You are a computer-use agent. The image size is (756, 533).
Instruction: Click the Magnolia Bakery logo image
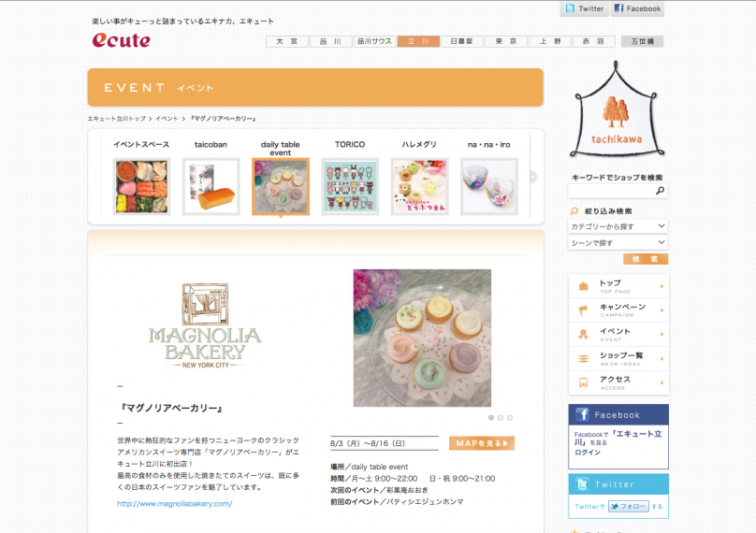[x=205, y=326]
